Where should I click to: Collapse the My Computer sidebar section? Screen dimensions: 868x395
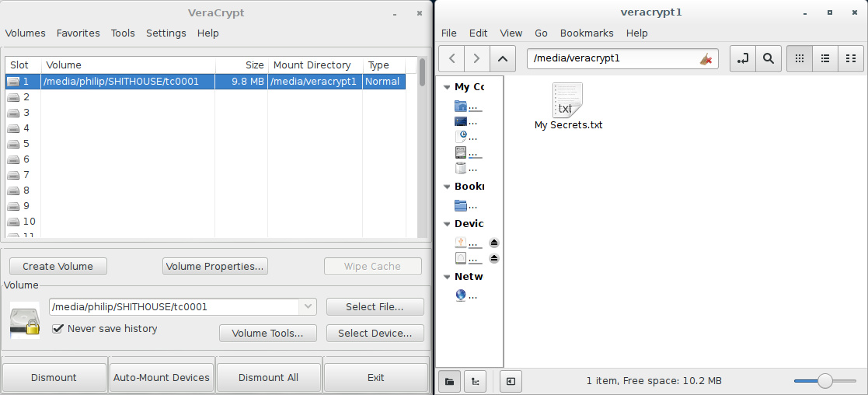pos(445,87)
